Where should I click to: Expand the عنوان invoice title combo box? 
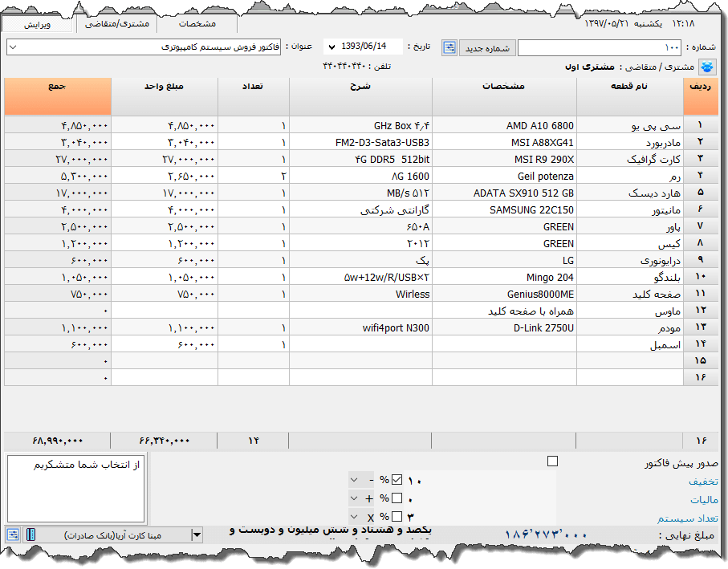pyautogui.click(x=14, y=47)
